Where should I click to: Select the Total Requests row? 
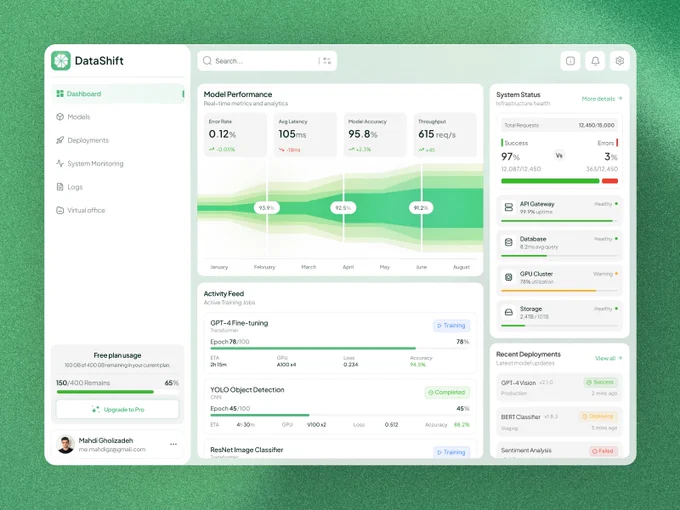pos(559,125)
